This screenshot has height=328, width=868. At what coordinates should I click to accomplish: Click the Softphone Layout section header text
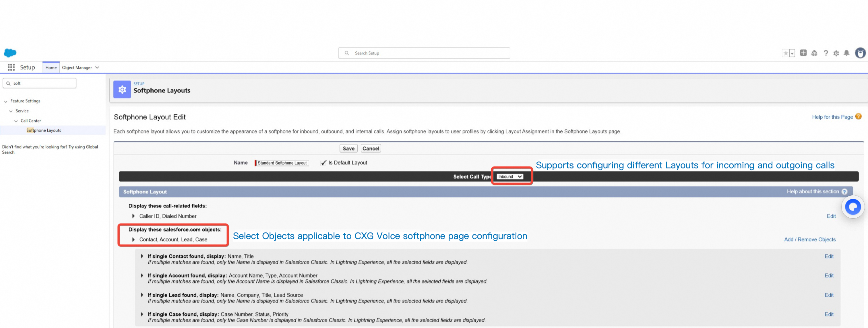[145, 192]
